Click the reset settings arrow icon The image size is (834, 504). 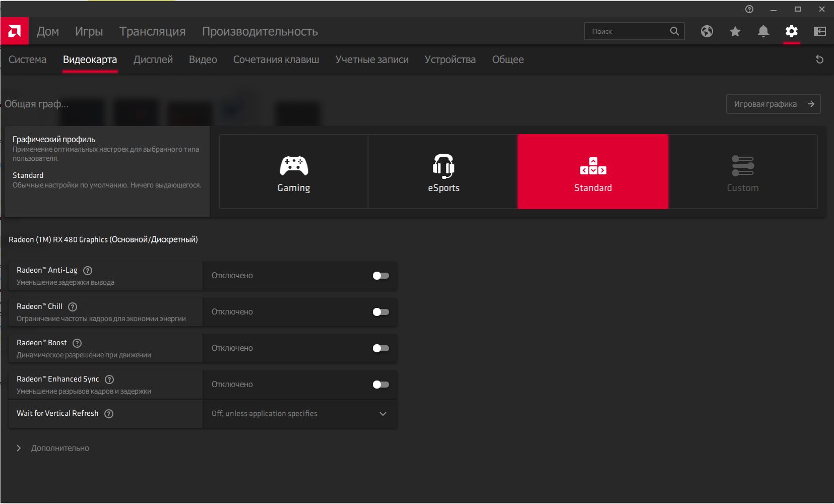click(820, 59)
